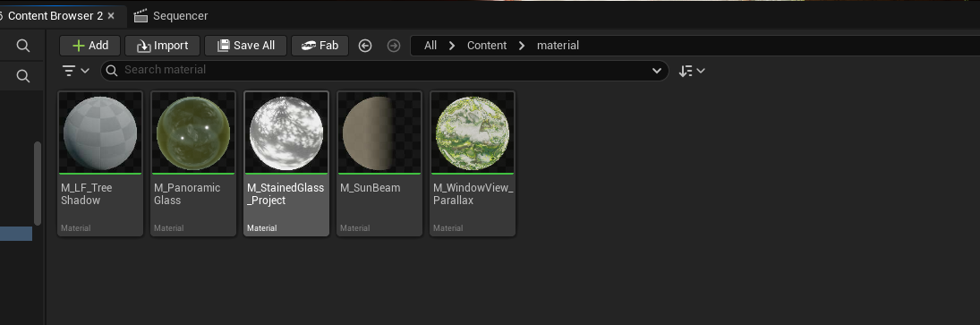Click the lower search magnifier in left panel
This screenshot has height=325, width=980.
click(x=23, y=76)
